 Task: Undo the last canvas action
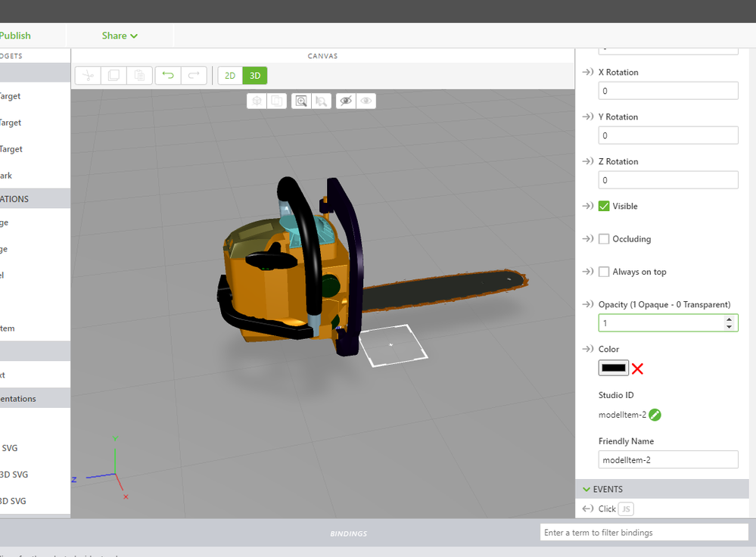pyautogui.click(x=168, y=76)
